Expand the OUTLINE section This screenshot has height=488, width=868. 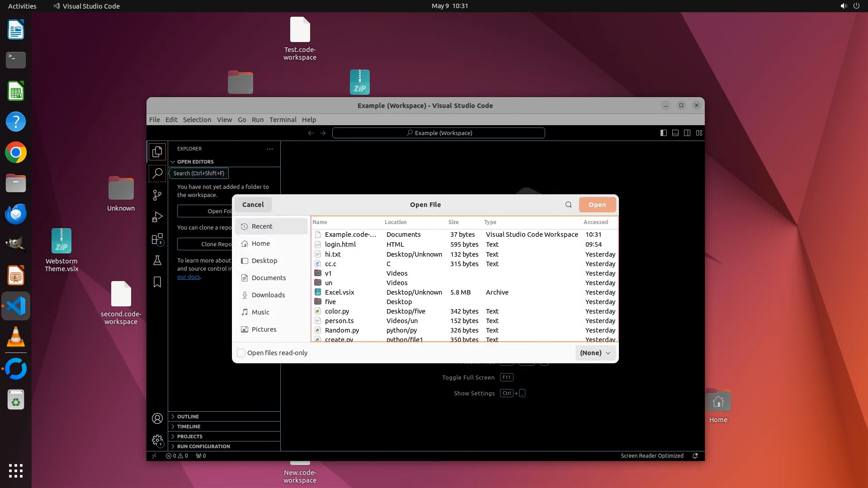[188, 417]
